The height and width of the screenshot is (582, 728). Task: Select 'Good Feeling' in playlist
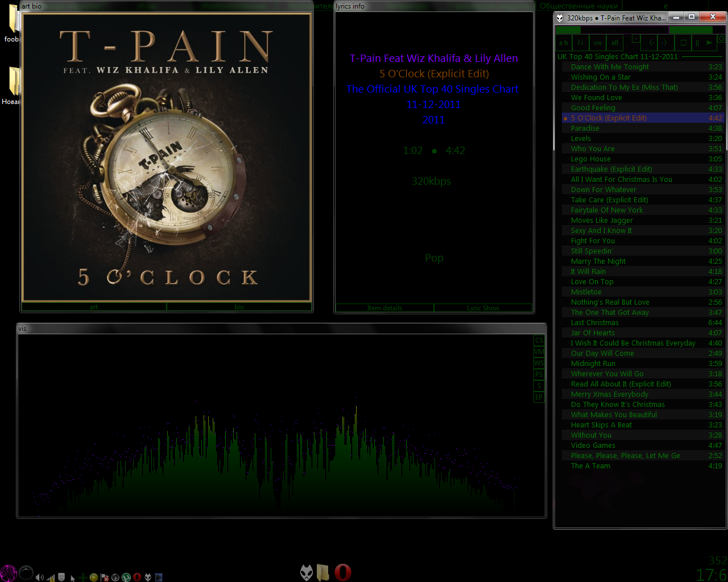coord(642,107)
